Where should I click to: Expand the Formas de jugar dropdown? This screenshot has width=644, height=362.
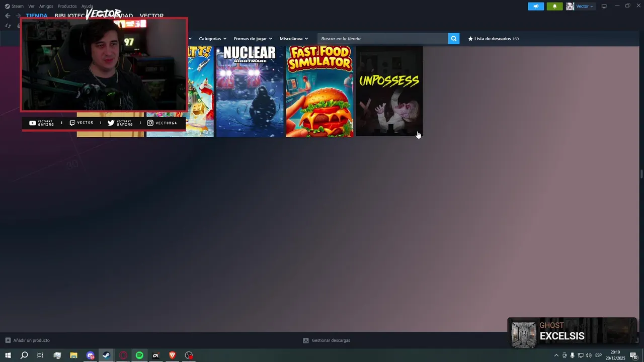click(x=253, y=39)
